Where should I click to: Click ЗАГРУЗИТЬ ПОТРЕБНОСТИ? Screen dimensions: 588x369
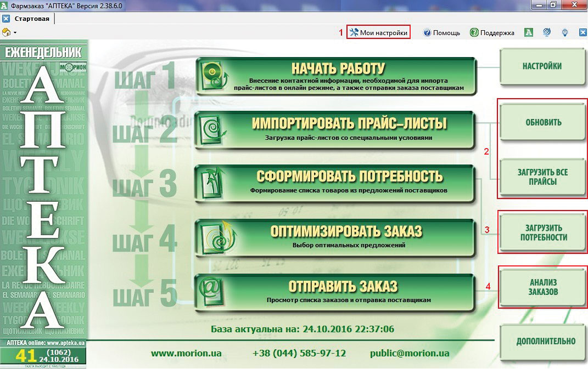(542, 232)
